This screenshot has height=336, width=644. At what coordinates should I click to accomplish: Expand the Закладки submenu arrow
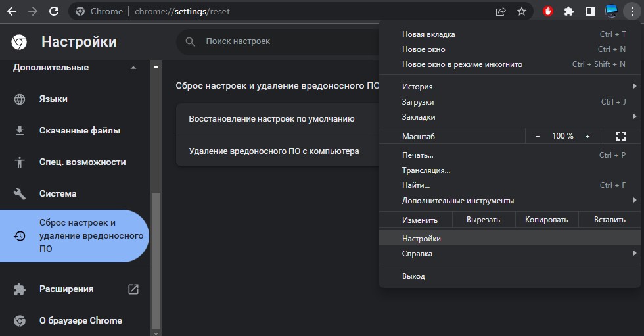click(x=635, y=116)
